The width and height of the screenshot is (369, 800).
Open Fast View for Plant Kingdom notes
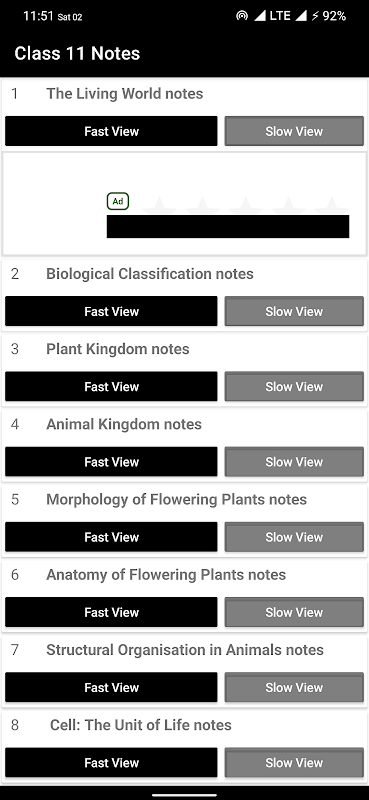(x=111, y=387)
